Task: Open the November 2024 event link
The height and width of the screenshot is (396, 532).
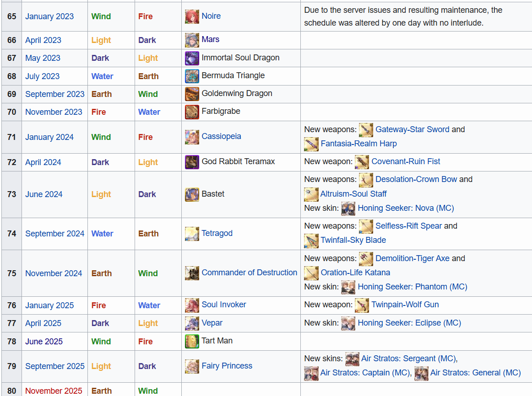Action: [x=54, y=273]
